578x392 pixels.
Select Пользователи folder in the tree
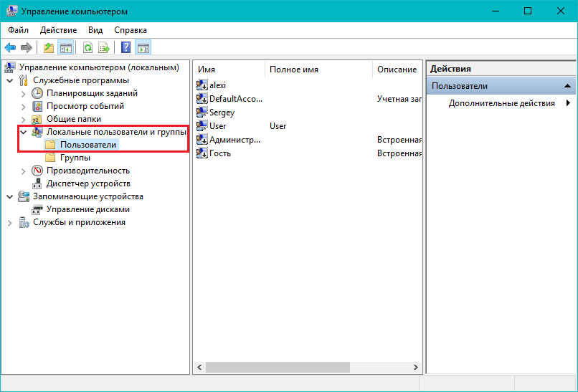click(88, 145)
